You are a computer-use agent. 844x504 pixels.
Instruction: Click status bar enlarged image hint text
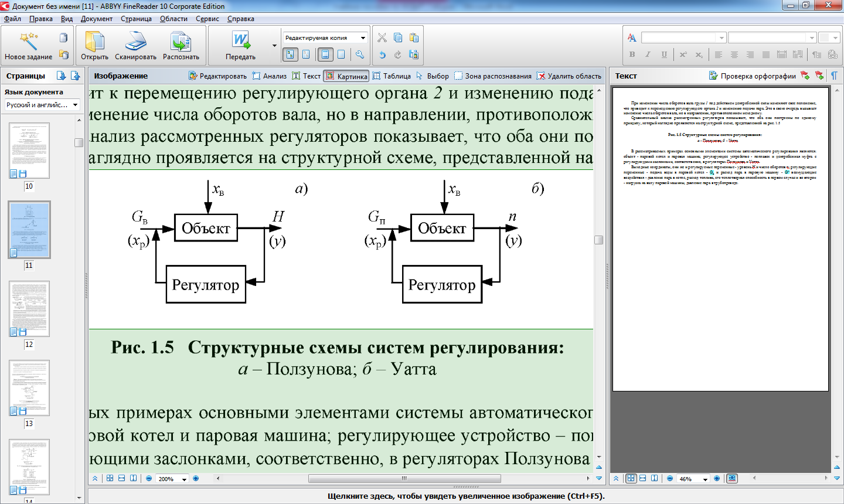click(466, 496)
